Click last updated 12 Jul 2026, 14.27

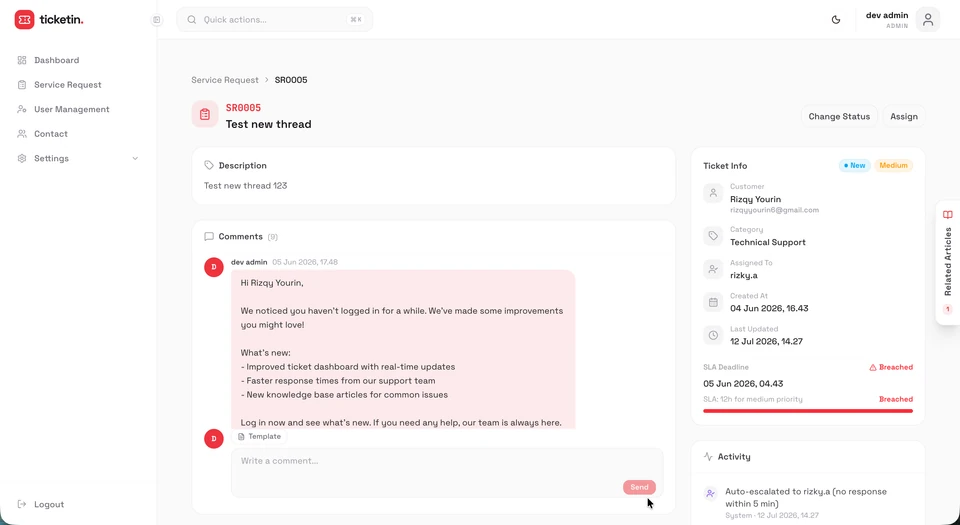coord(766,341)
